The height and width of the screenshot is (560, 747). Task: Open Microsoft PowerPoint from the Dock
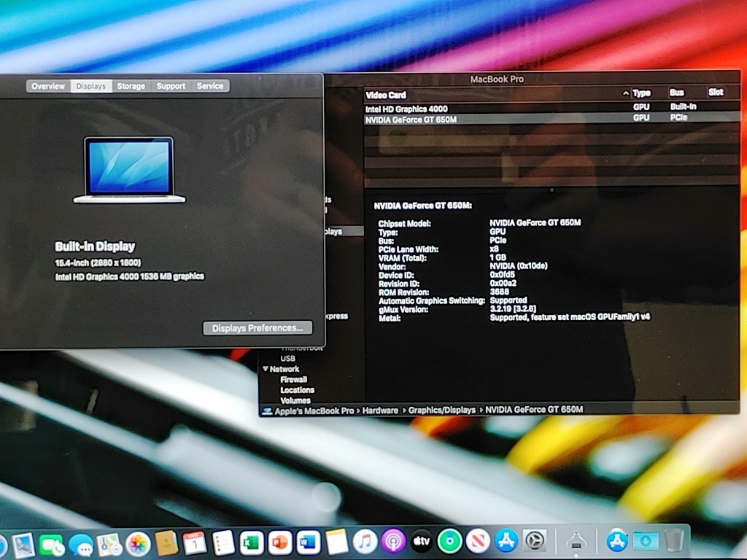click(x=280, y=542)
